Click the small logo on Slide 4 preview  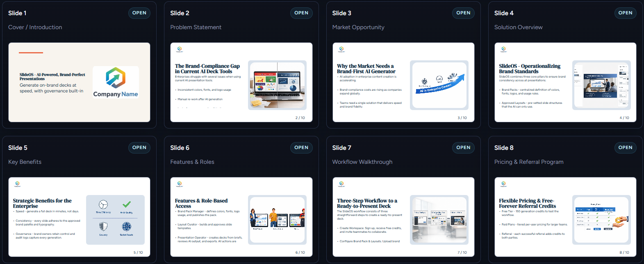[503, 49]
